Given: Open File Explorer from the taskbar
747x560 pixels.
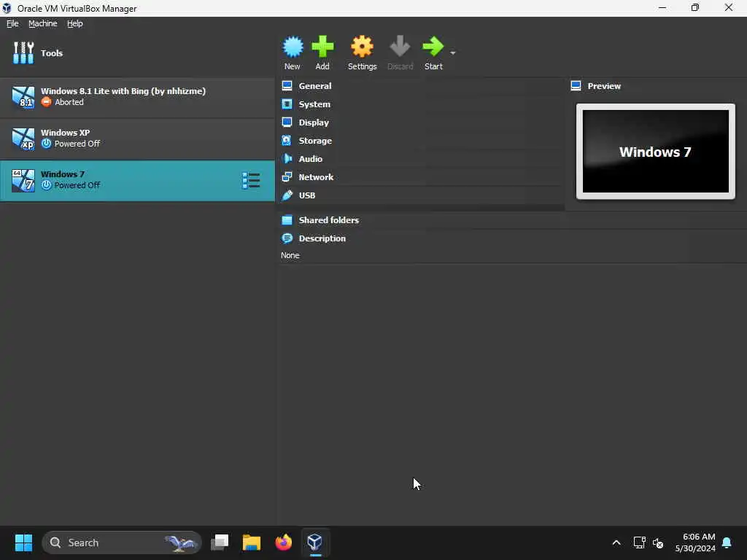Looking at the screenshot, I should coord(252,542).
